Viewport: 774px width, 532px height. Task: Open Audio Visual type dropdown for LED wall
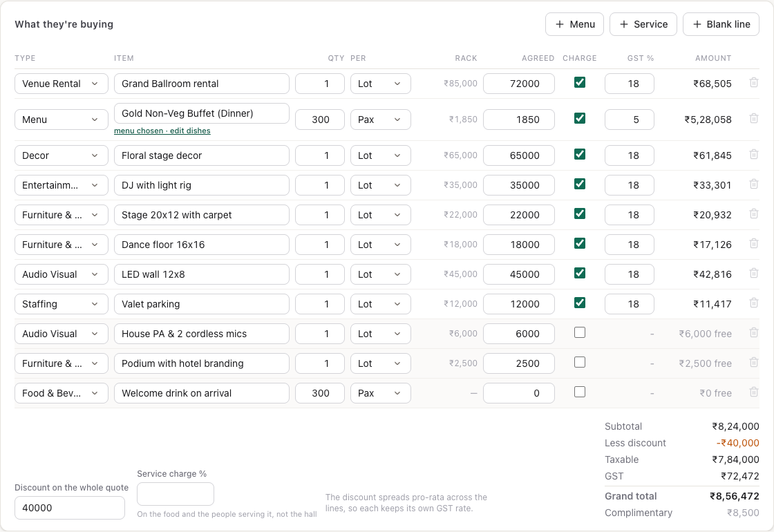click(62, 274)
